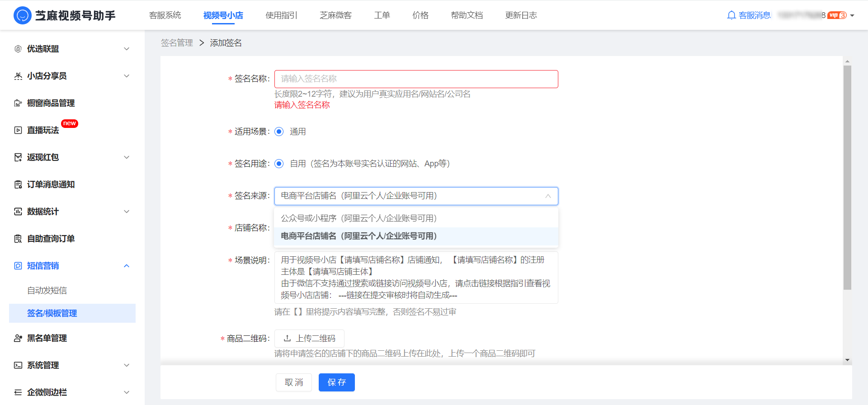This screenshot has height=405, width=868.
Task: Open the 视频号小店 nav tab
Action: (223, 15)
